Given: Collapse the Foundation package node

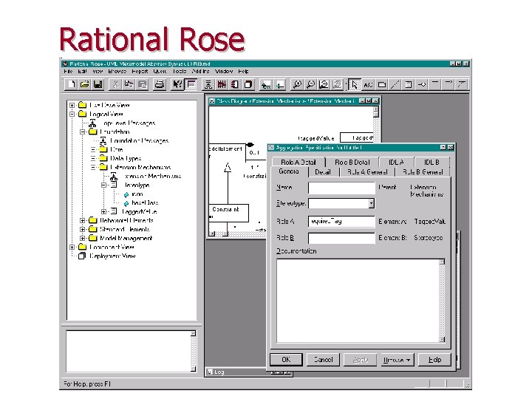Looking at the screenshot, I should (83, 132).
